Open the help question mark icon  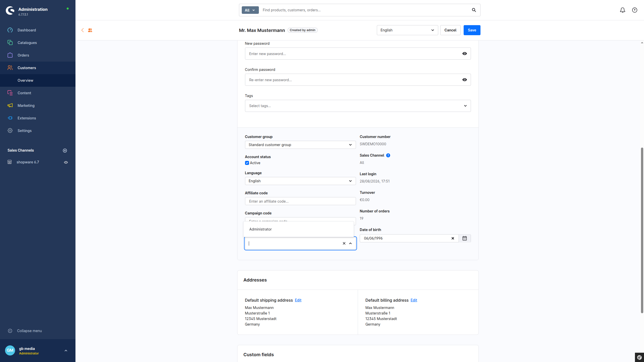635,10
